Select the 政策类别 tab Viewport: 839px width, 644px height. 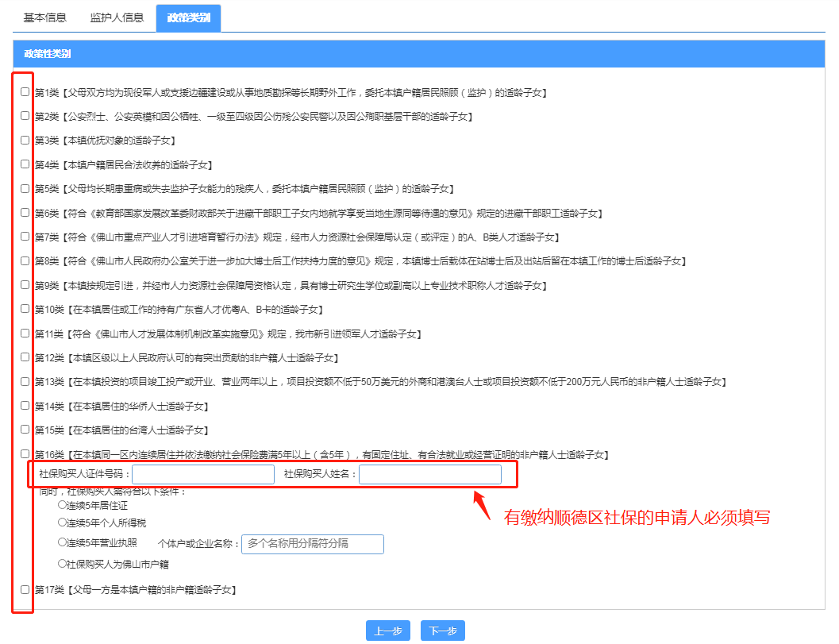point(188,17)
